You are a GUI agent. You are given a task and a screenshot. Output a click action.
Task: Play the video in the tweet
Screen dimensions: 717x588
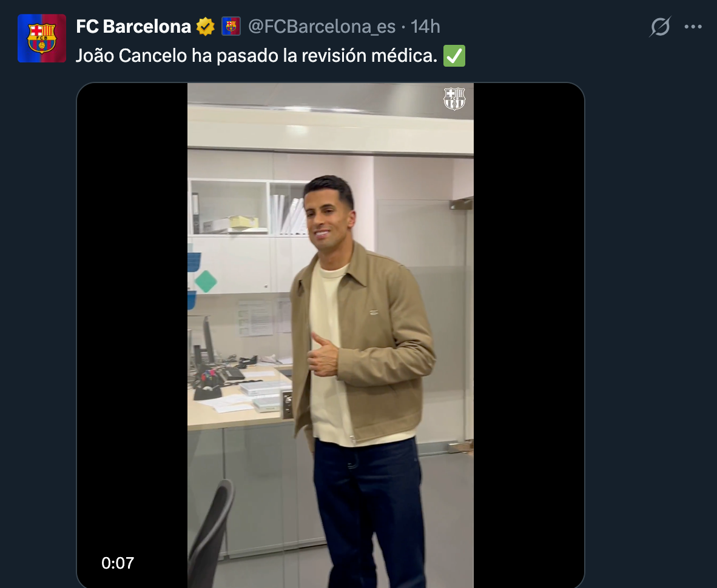[331, 335]
